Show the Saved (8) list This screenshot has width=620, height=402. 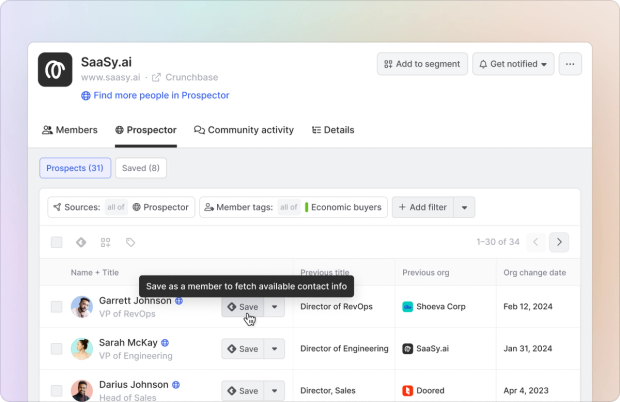141,168
